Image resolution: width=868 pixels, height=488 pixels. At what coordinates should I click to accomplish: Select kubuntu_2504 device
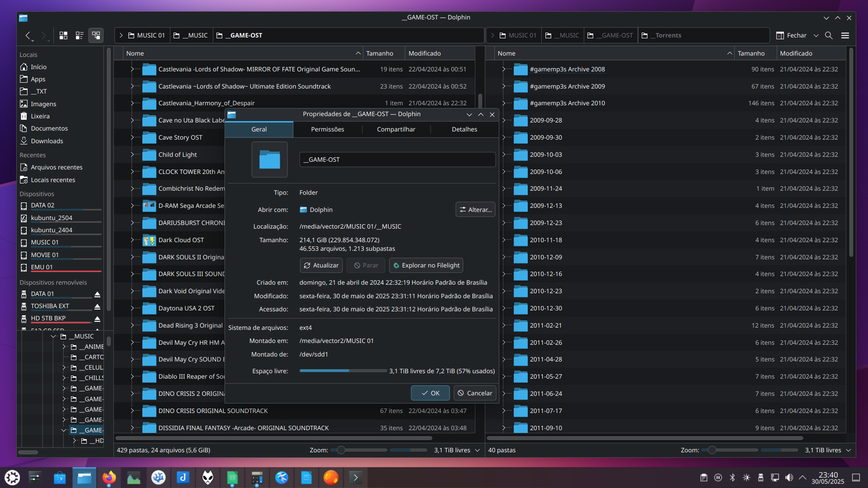(52, 218)
